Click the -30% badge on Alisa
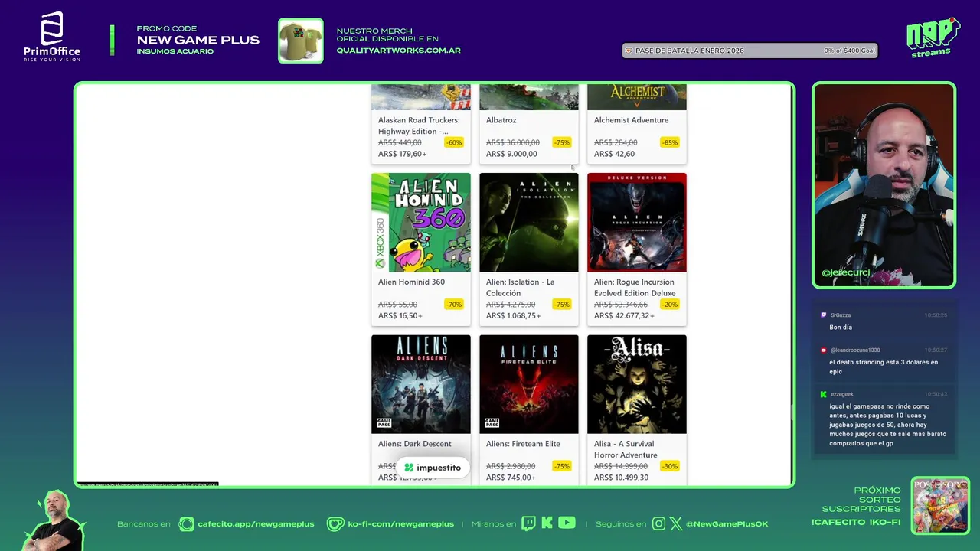The height and width of the screenshot is (551, 980). tap(670, 467)
